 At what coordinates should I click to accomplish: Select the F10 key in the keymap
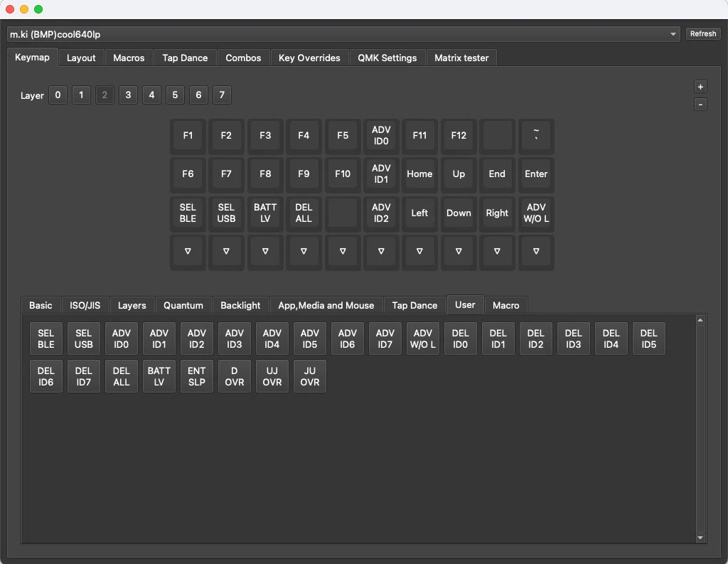pyautogui.click(x=343, y=174)
